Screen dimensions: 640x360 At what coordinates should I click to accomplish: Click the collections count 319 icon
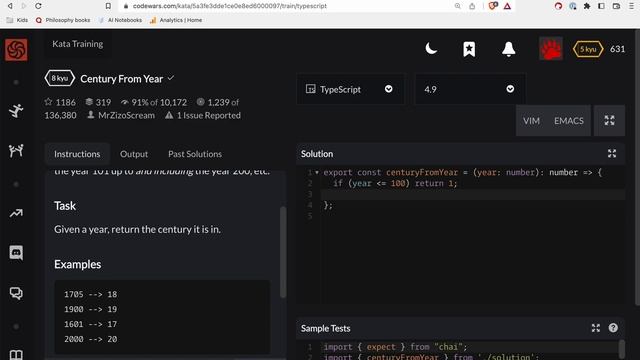tap(89, 102)
